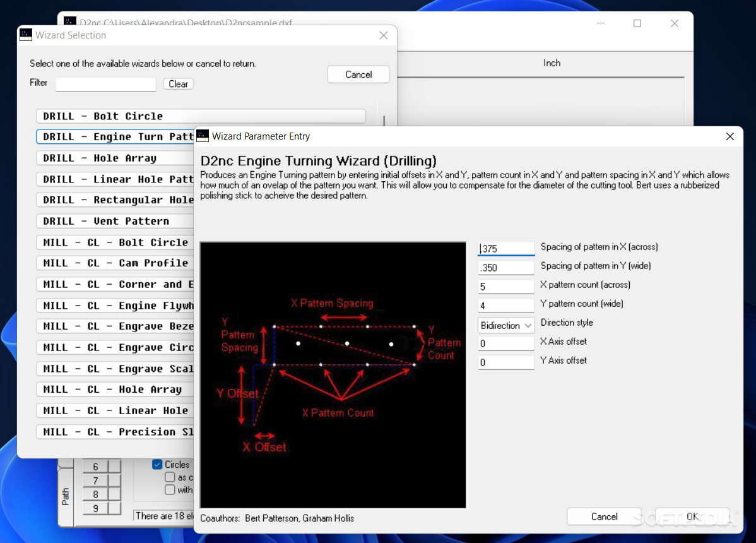Select DRILL - Linear Hole Pattern wizard

coord(115,179)
